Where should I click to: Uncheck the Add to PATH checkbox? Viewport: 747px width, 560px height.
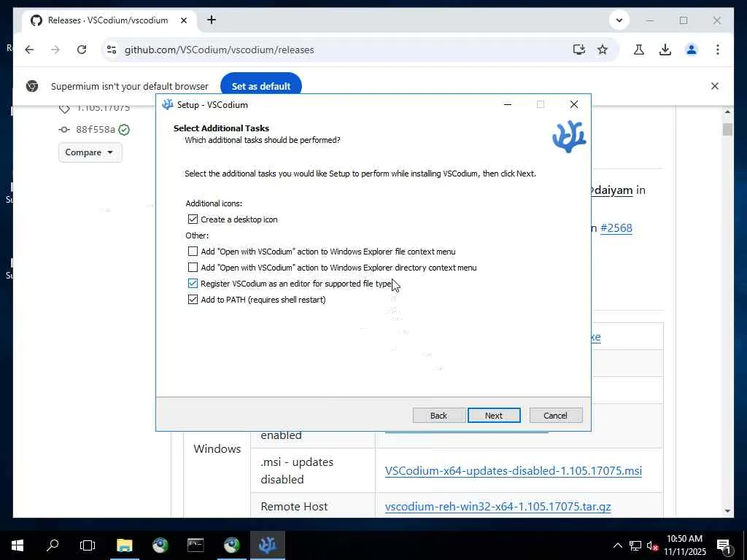coord(193,300)
